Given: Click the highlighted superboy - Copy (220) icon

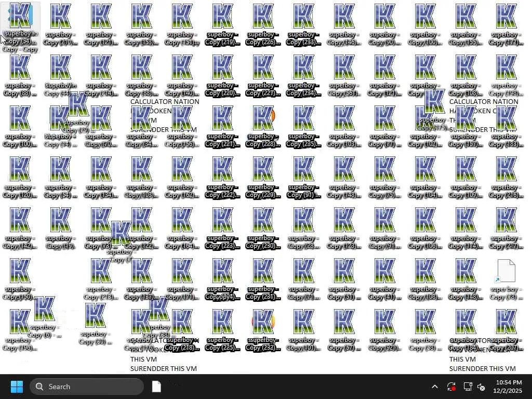Looking at the screenshot, I should [x=222, y=75].
